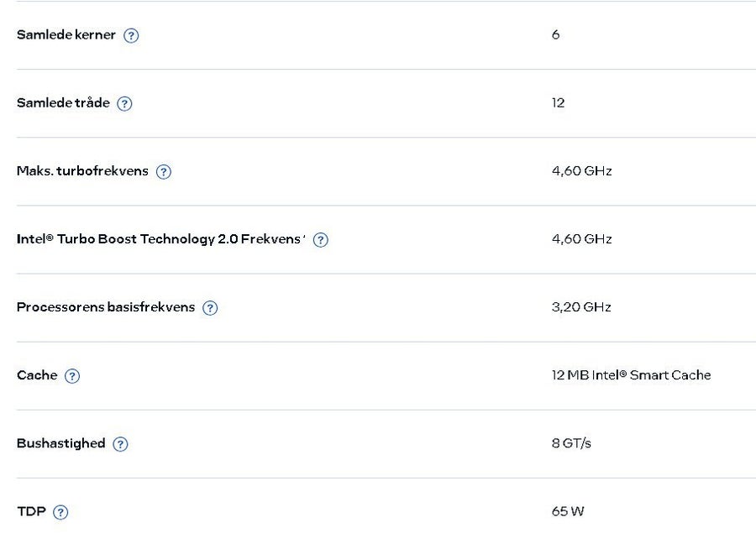
Task: Click the 3,20 GHz base frequency value
Action: tap(581, 307)
